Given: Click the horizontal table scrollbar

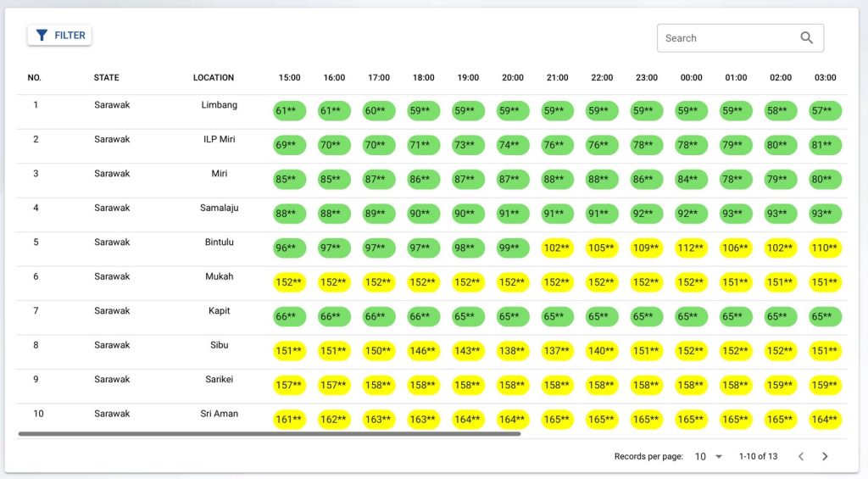Looking at the screenshot, I should (x=270, y=433).
